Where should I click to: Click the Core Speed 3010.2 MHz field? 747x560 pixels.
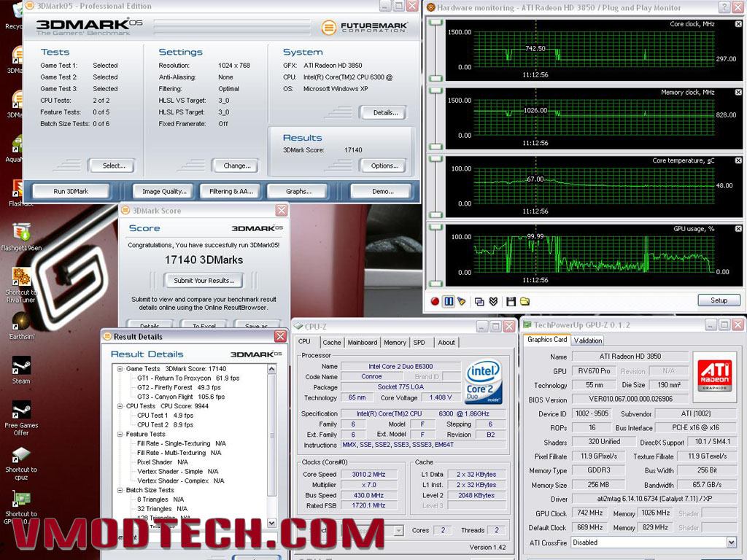click(x=368, y=474)
